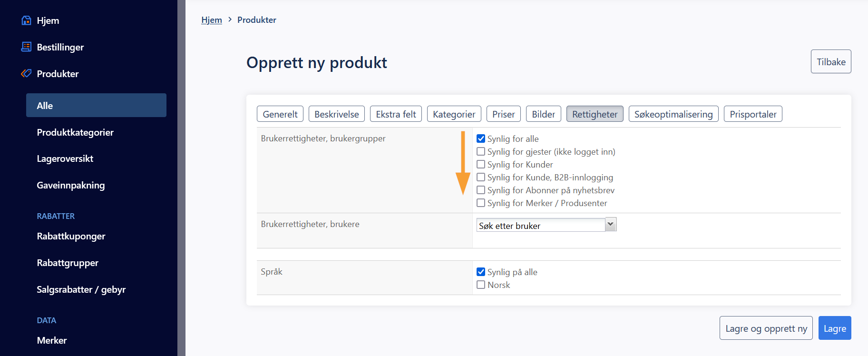Image resolution: width=868 pixels, height=356 pixels.
Task: Open the Søk etter bruker dropdown arrow
Action: pos(610,225)
